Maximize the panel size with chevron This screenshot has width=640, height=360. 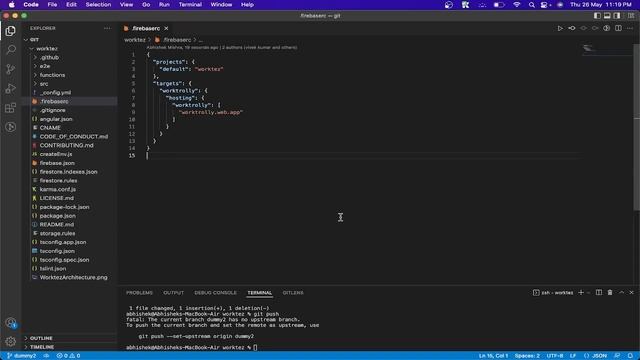pyautogui.click(x=621, y=293)
